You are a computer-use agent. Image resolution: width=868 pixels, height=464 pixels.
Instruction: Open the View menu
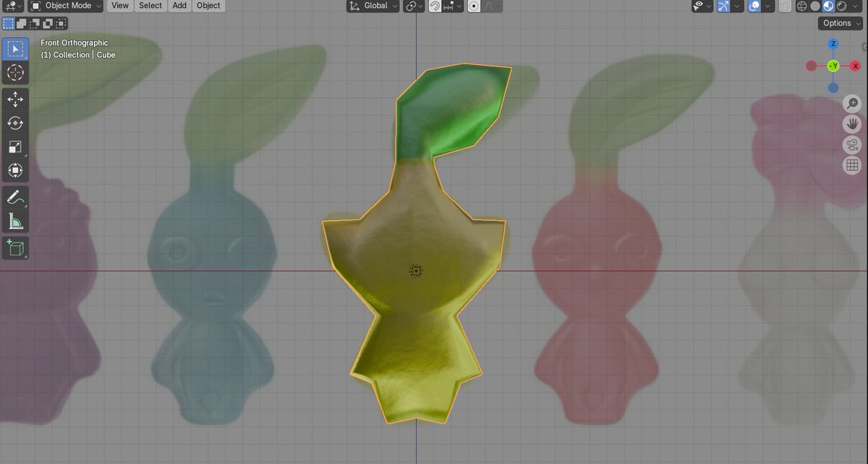coord(120,6)
